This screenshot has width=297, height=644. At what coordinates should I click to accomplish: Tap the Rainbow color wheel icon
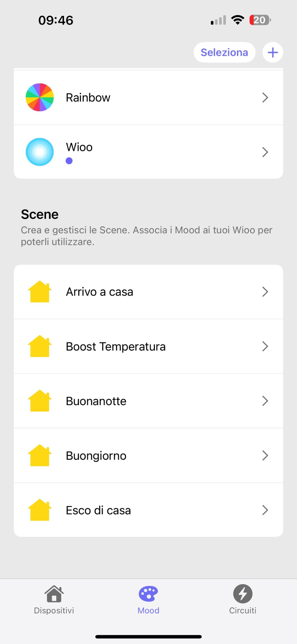coord(40,97)
